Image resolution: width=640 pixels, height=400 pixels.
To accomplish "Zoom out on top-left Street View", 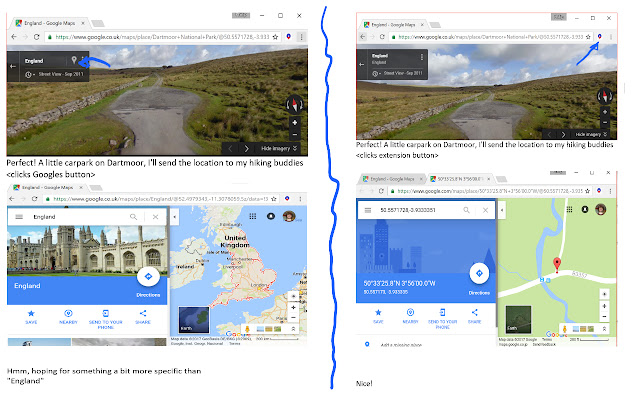I will [x=295, y=134].
